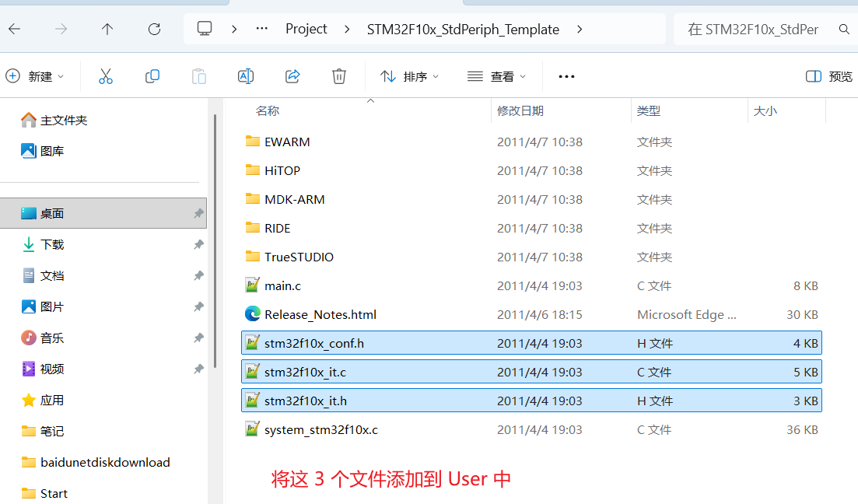Open baidunetdiskdownload folder in sidebar
858x504 pixels.
tap(95, 463)
